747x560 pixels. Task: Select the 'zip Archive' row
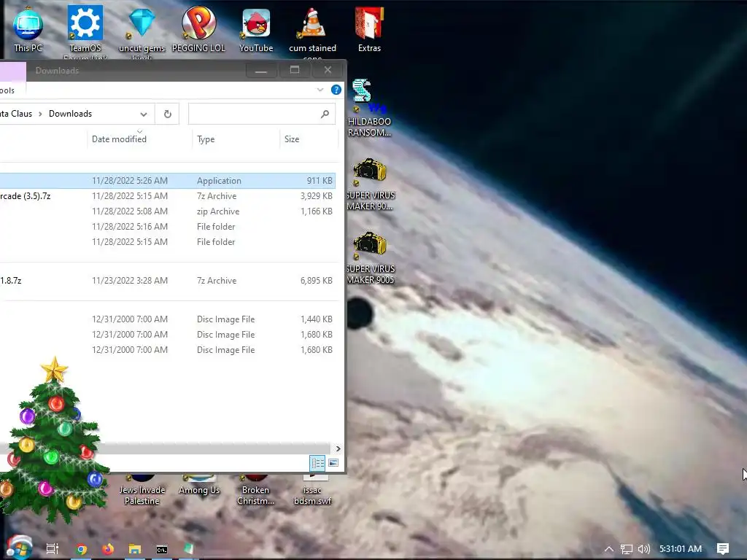pyautogui.click(x=168, y=211)
